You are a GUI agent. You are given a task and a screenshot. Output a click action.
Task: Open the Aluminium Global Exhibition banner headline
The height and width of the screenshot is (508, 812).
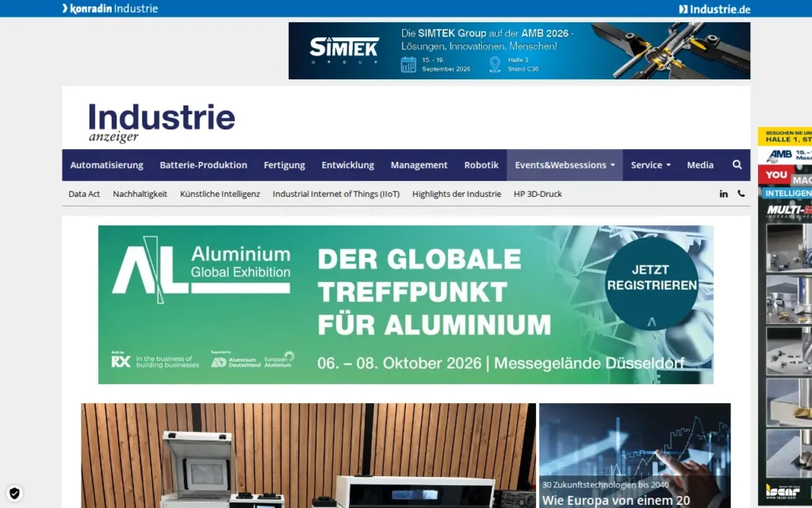434,292
